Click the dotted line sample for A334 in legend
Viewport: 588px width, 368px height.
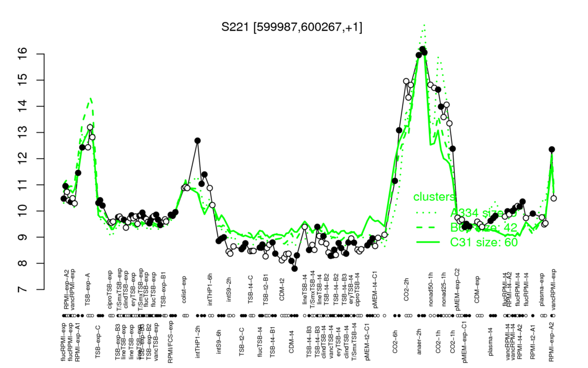427,213
